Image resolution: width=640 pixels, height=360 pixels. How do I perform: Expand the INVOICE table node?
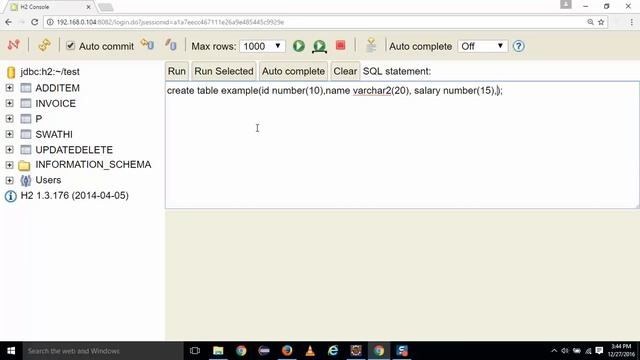coord(9,103)
